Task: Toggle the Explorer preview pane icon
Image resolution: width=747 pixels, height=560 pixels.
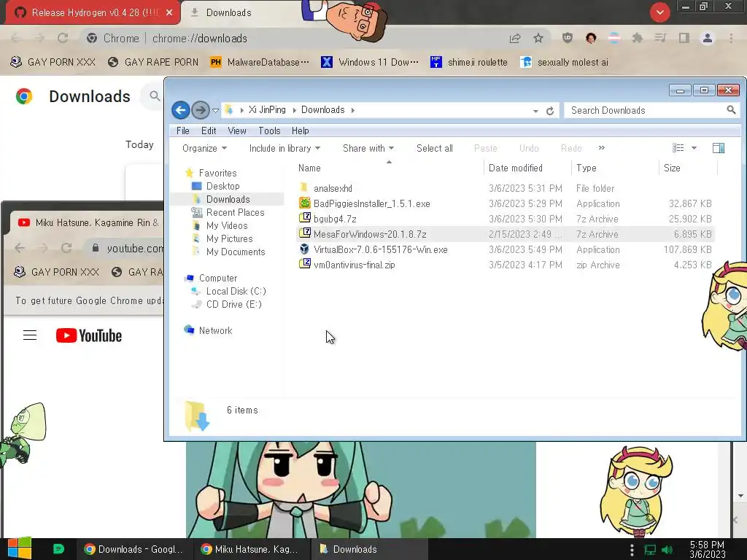Action: coord(719,148)
